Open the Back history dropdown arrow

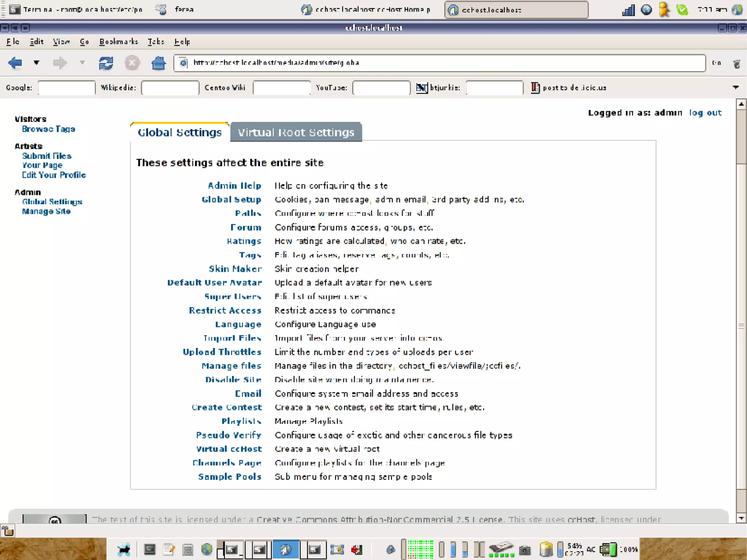click(36, 62)
